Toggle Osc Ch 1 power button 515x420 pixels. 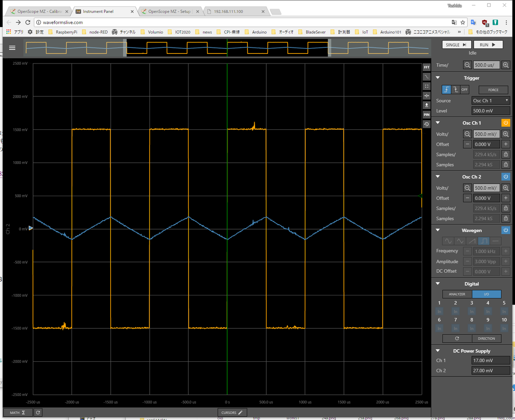tap(506, 123)
